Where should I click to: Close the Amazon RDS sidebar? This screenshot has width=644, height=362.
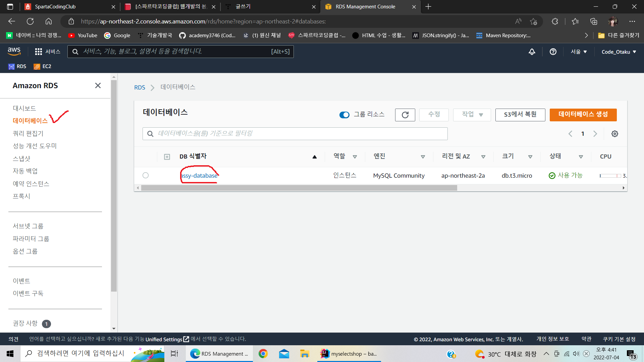pyautogui.click(x=98, y=85)
